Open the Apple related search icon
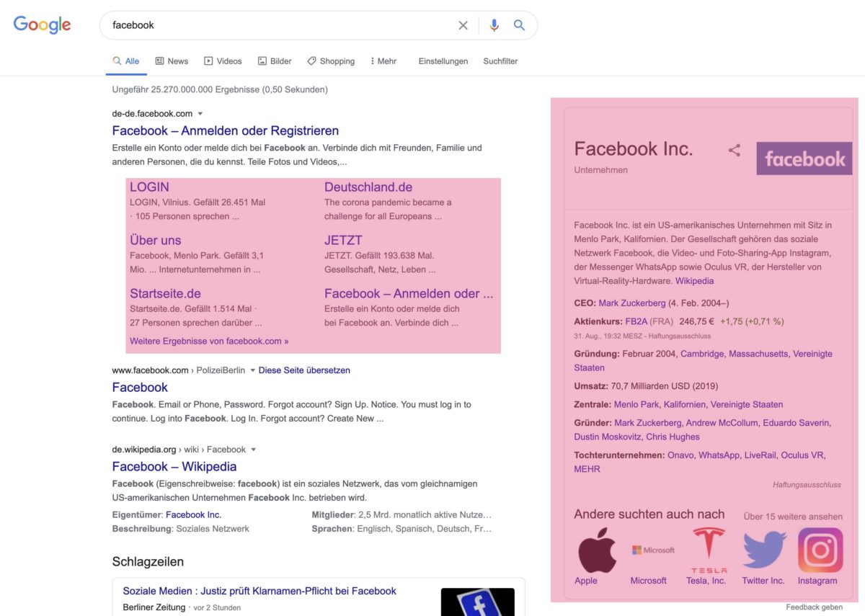Viewport: 865px width, 616px height. point(597,550)
